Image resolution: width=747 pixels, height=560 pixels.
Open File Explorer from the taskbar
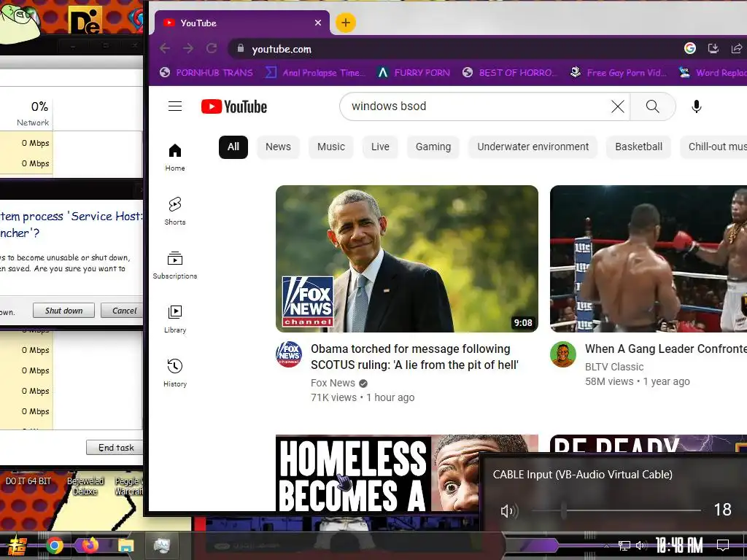point(125,545)
